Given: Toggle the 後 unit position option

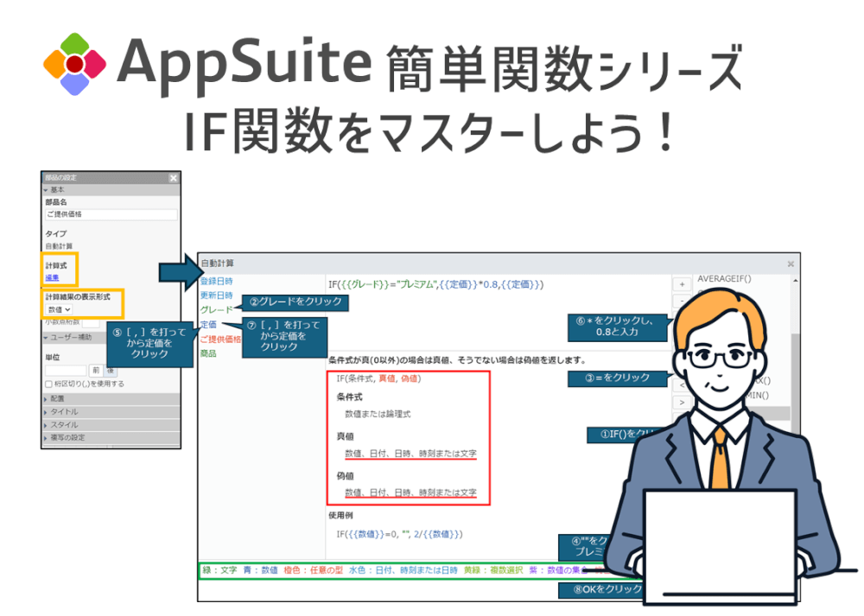Looking at the screenshot, I should tap(110, 370).
